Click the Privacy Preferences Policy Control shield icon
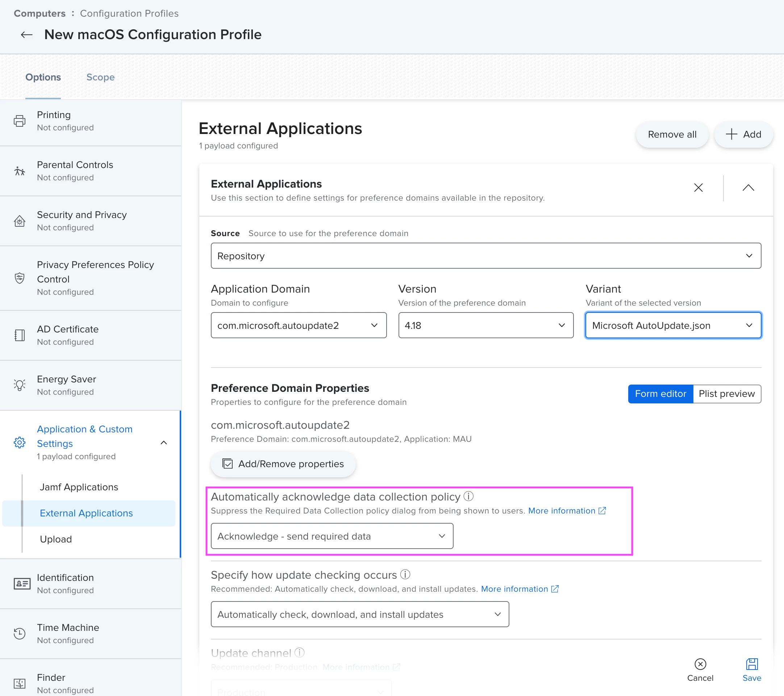Screen dimensions: 784x696 [x=20, y=278]
